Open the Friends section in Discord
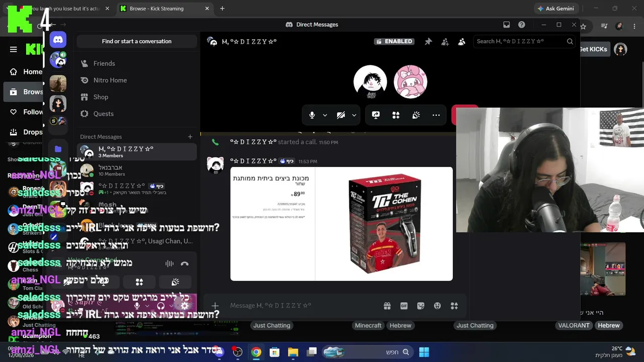The width and height of the screenshot is (644, 362). 137,63
